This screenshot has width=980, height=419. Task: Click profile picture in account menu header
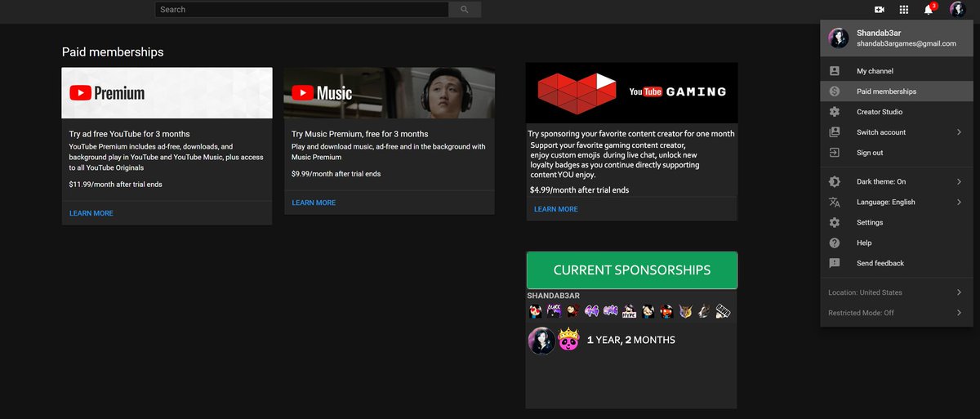pyautogui.click(x=839, y=38)
